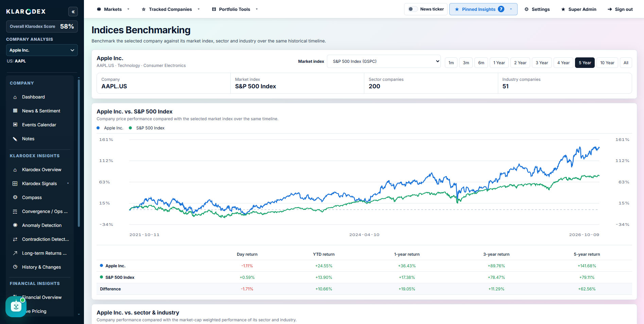
Task: Select the 1m timeline button
Action: click(x=451, y=63)
